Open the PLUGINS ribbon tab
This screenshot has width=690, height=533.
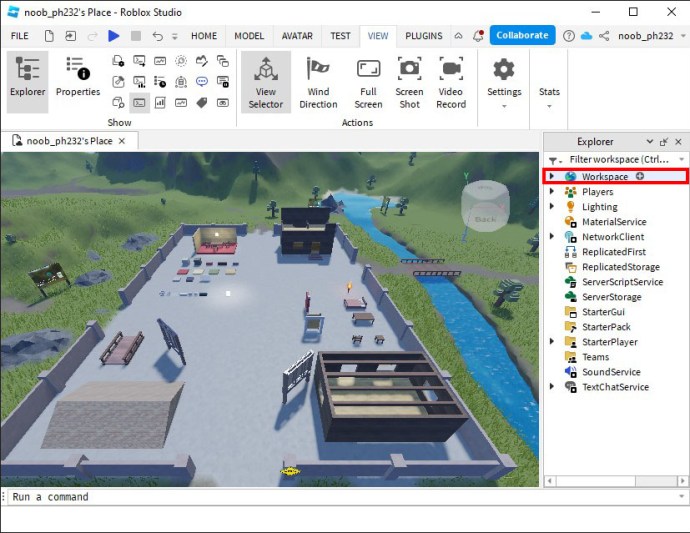click(424, 36)
